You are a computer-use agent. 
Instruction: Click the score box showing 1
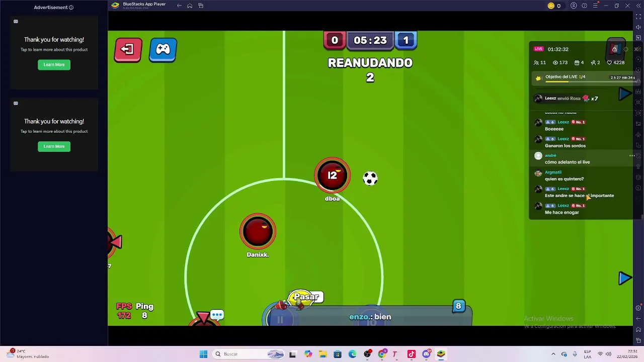[406, 40]
